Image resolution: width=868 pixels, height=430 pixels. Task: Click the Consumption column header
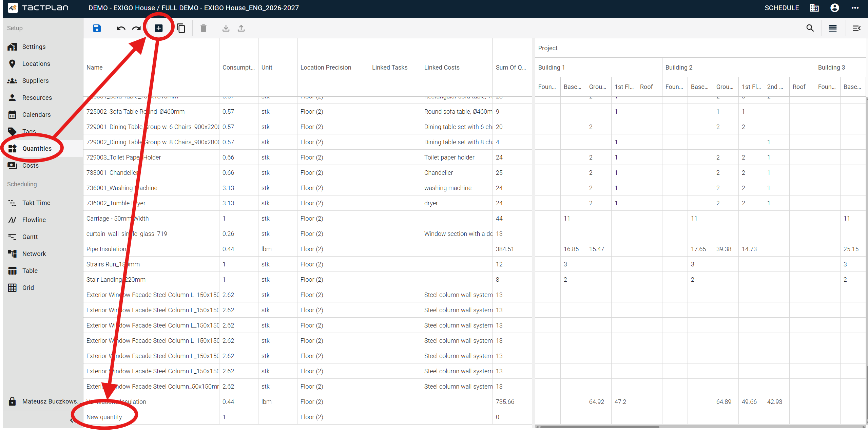pyautogui.click(x=238, y=68)
